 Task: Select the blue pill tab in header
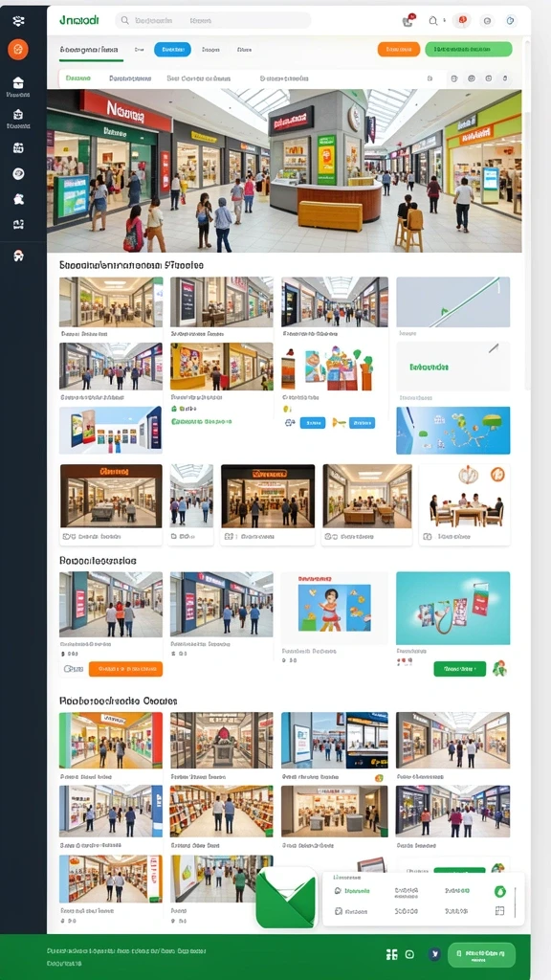point(172,50)
